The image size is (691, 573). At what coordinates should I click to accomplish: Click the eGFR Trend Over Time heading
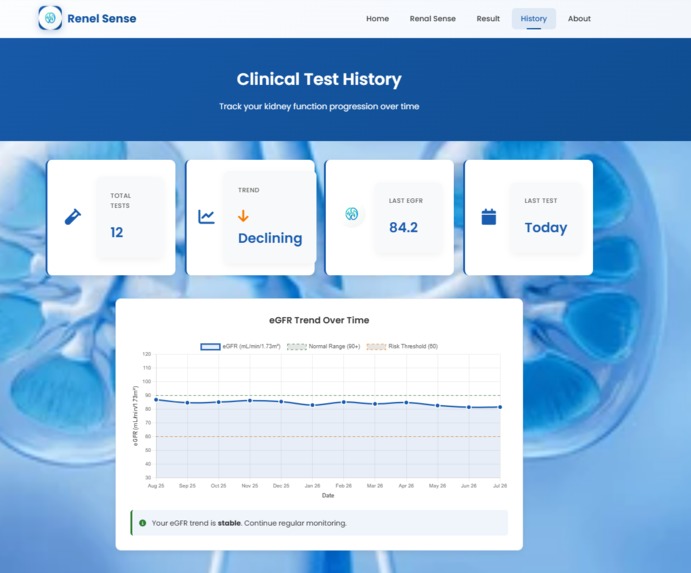click(319, 320)
